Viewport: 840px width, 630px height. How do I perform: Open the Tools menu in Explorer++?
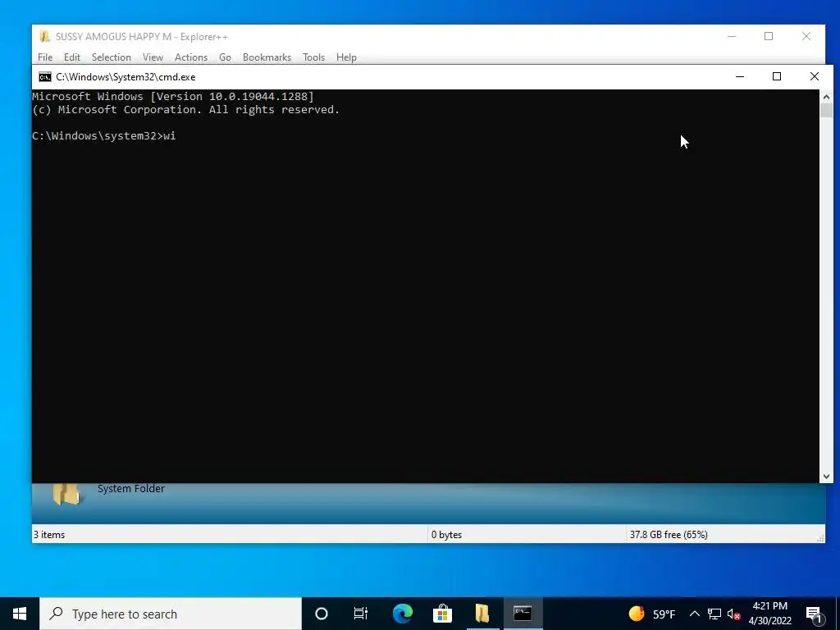pos(313,57)
